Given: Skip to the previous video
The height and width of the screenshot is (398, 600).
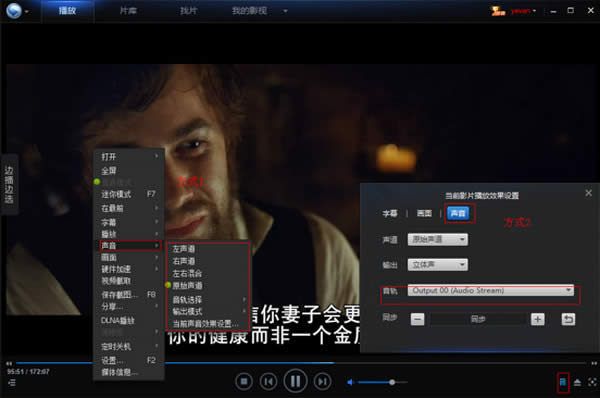Looking at the screenshot, I should (268, 382).
